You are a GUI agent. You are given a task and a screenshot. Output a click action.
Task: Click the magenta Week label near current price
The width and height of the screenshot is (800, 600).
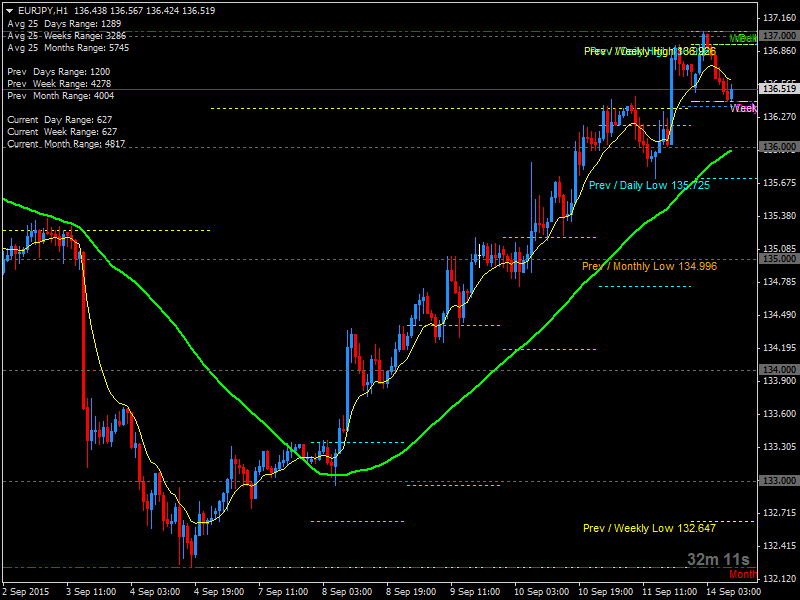(743, 108)
